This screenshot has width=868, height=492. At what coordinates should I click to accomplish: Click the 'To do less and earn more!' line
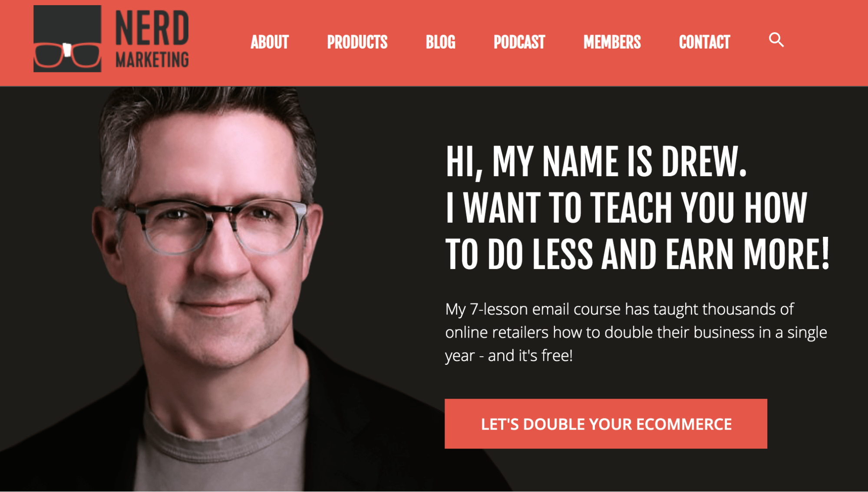(x=637, y=255)
